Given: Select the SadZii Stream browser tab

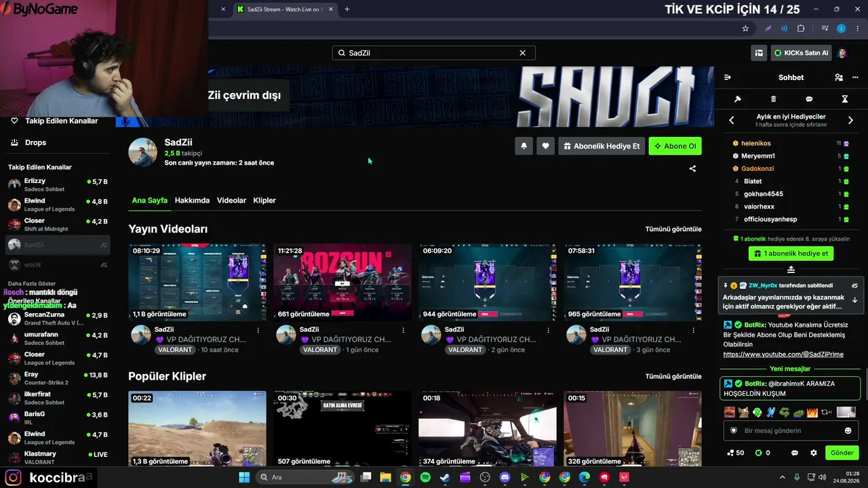Looking at the screenshot, I should 283,9.
